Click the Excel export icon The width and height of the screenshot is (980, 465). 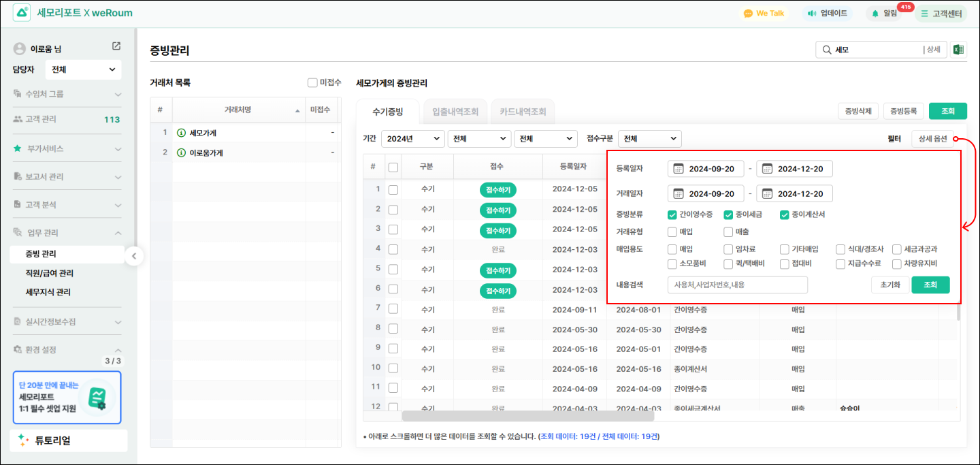point(958,50)
